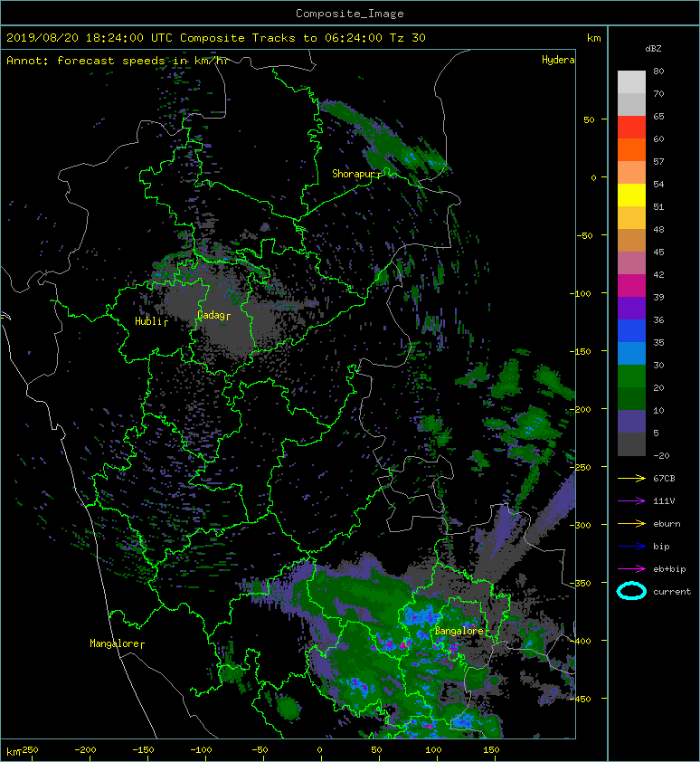Click the cyan ellipse current-storm symbol
Image resolution: width=700 pixels, height=762 pixels.
click(631, 591)
